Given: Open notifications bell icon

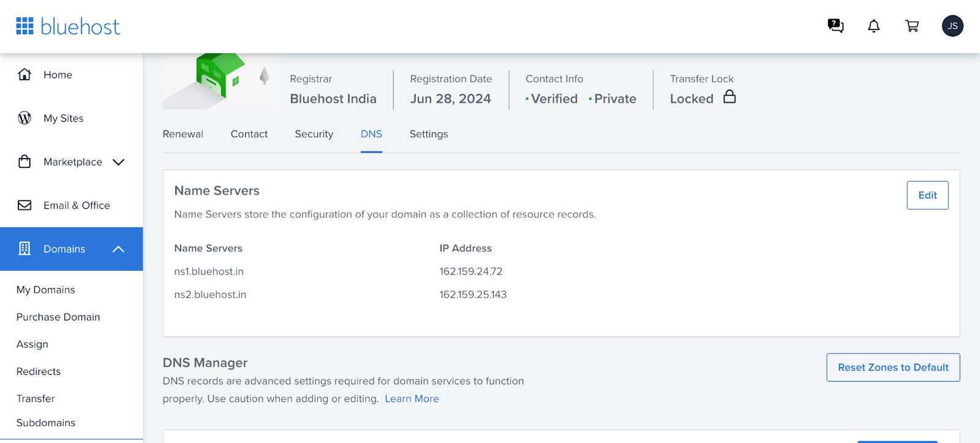Looking at the screenshot, I should [874, 26].
